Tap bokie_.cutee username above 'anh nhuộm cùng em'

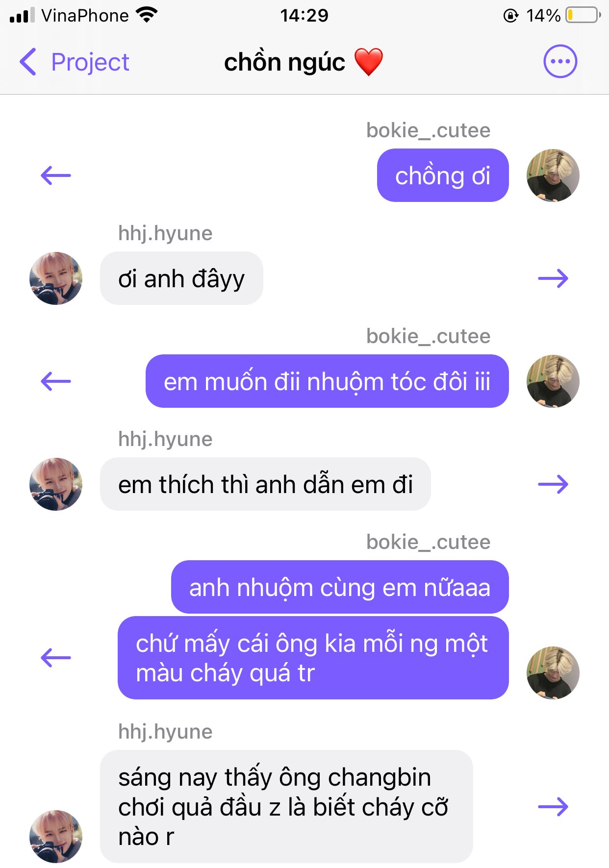tap(428, 542)
